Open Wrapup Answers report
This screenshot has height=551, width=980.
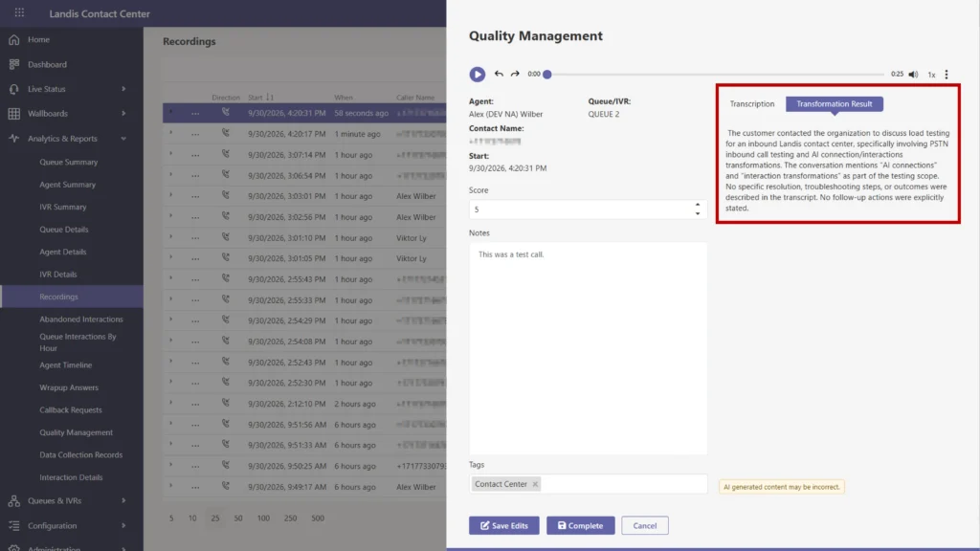[69, 387]
